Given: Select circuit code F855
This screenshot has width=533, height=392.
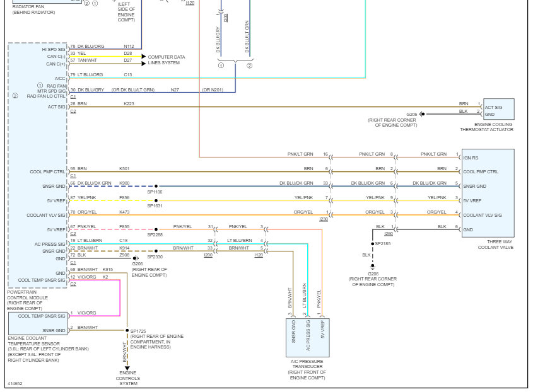Looking at the screenshot, I should pyautogui.click(x=124, y=227).
